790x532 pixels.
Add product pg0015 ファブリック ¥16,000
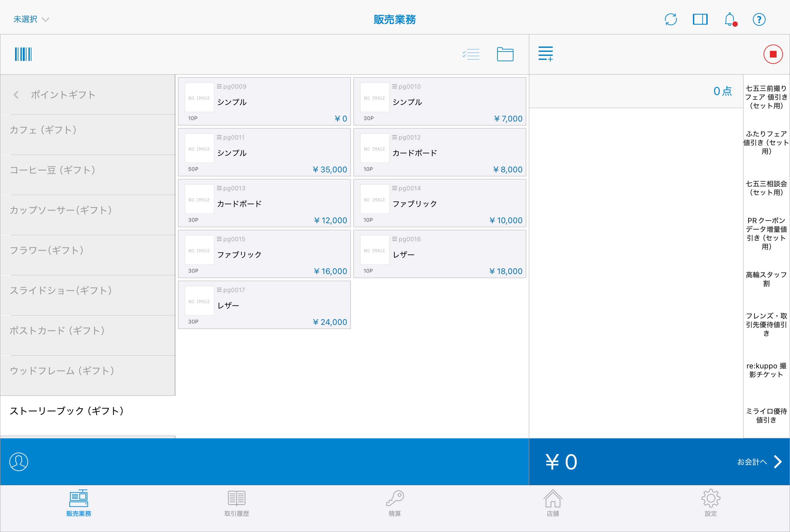tap(264, 254)
